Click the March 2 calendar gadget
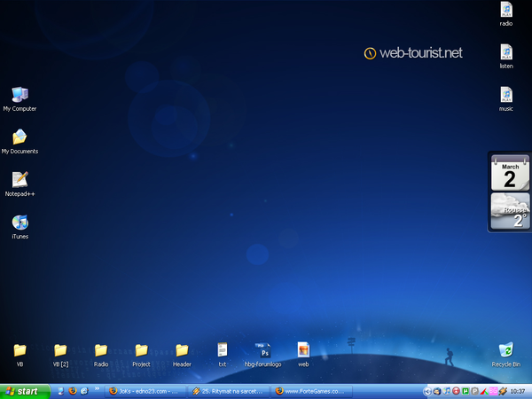This screenshot has height=399, width=532. (x=510, y=173)
